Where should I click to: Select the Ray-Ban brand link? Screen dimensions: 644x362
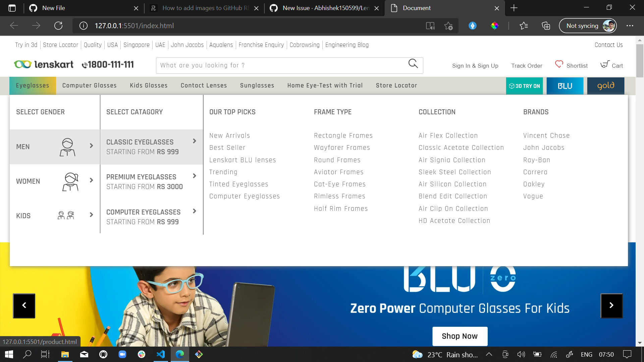coord(536,160)
